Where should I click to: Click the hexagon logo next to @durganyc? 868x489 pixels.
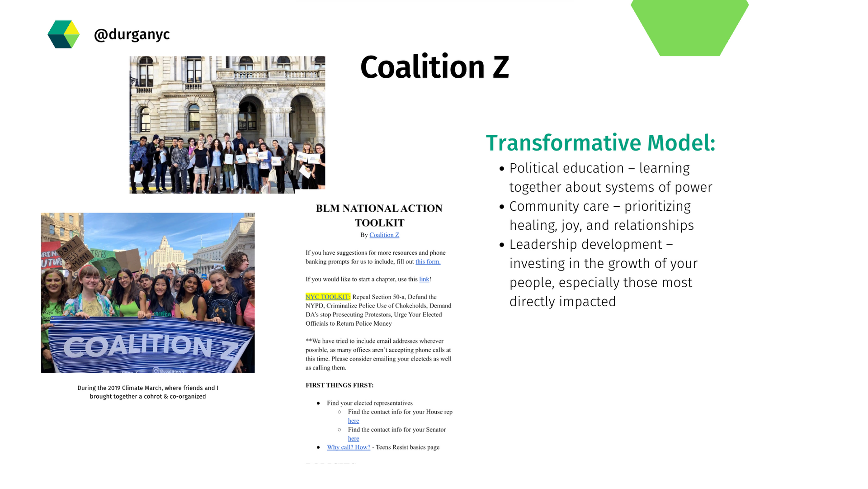[63, 34]
